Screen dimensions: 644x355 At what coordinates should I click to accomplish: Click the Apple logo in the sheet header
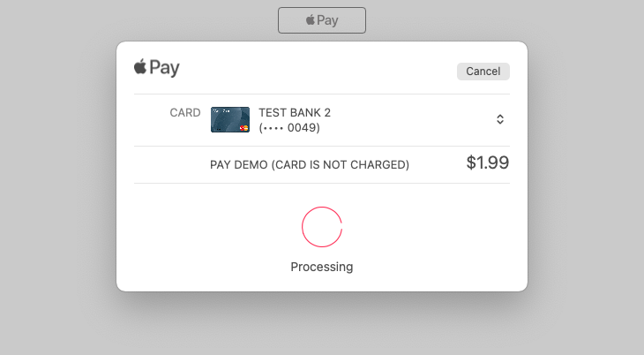pyautogui.click(x=140, y=66)
